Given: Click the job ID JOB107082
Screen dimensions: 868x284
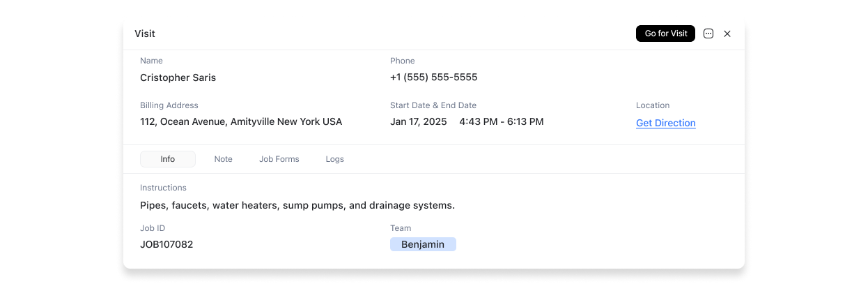Looking at the screenshot, I should (x=166, y=244).
